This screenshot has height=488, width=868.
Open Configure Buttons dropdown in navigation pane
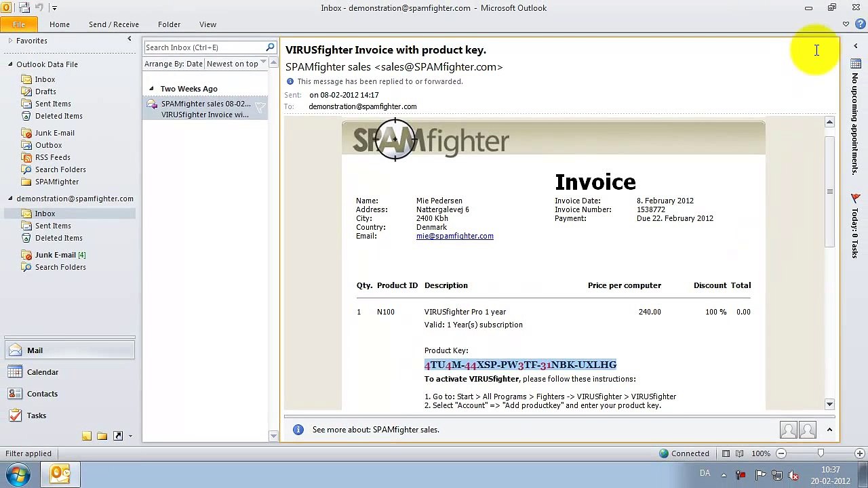[x=130, y=436]
